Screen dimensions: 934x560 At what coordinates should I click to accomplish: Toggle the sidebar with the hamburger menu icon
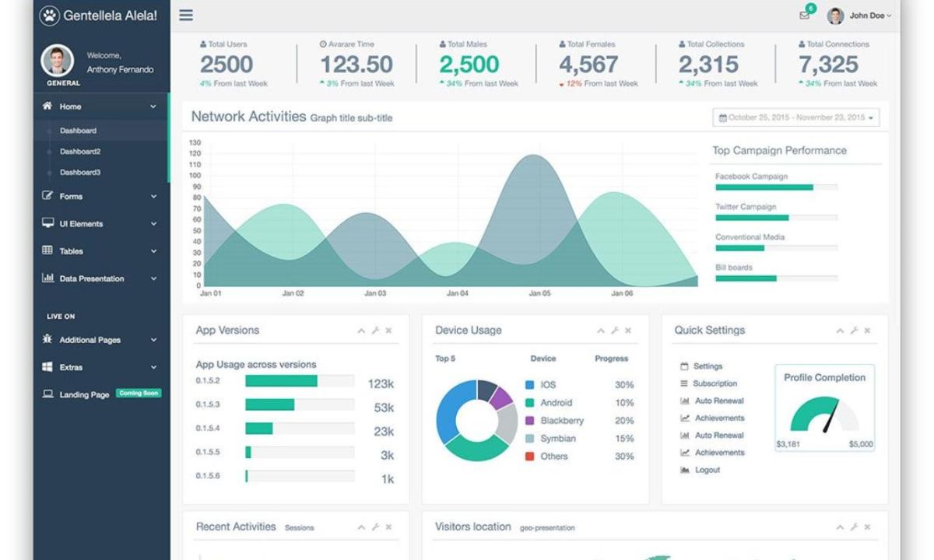tap(186, 15)
